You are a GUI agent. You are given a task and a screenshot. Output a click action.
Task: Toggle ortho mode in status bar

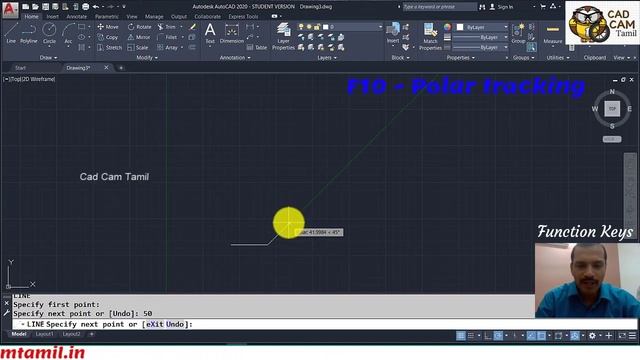pos(488,336)
